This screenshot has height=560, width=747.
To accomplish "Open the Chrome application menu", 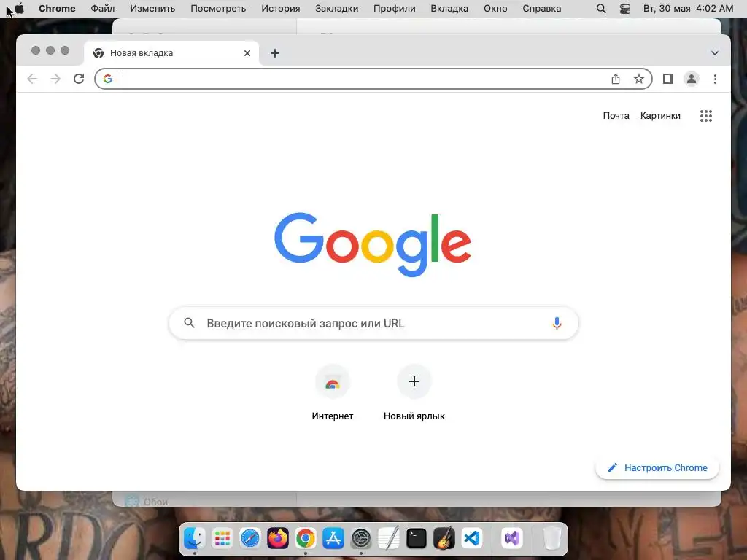I will coord(57,9).
